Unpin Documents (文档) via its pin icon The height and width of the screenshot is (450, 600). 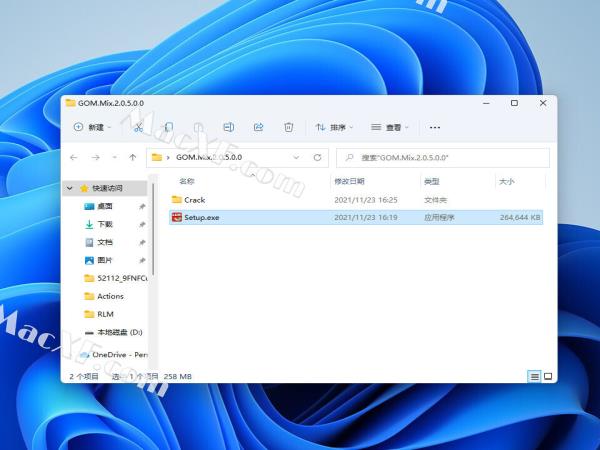pos(142,242)
